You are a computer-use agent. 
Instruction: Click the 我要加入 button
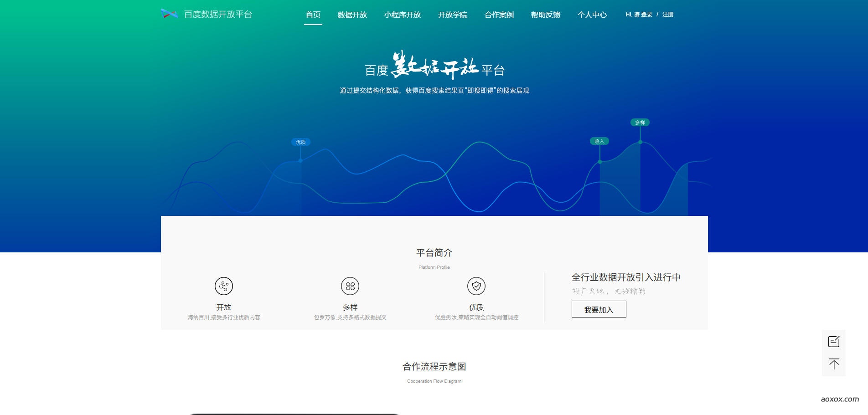599,309
